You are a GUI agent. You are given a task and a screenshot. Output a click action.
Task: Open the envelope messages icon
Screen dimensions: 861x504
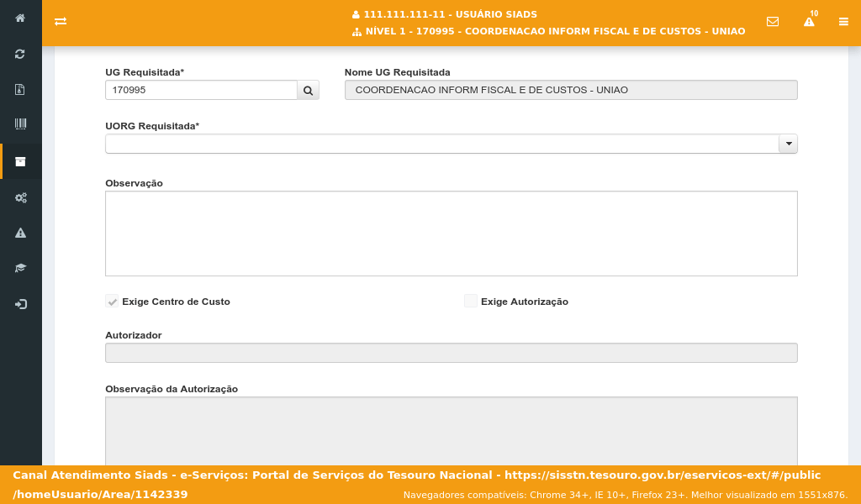(x=773, y=21)
